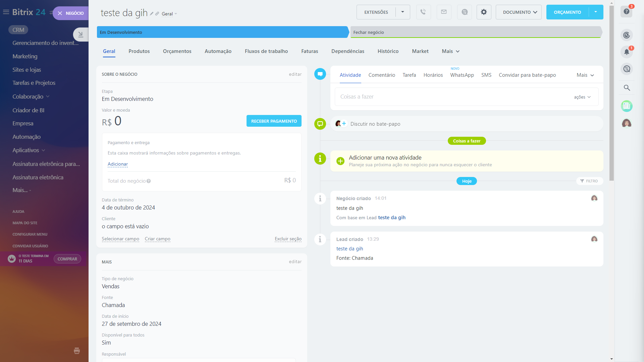Click the phone call icon in header
The image size is (644, 362).
click(x=423, y=12)
